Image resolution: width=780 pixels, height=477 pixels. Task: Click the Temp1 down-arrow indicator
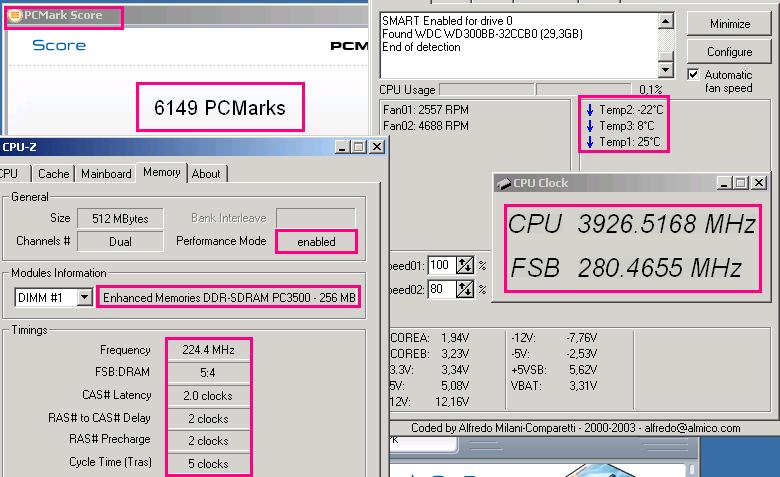[589, 142]
